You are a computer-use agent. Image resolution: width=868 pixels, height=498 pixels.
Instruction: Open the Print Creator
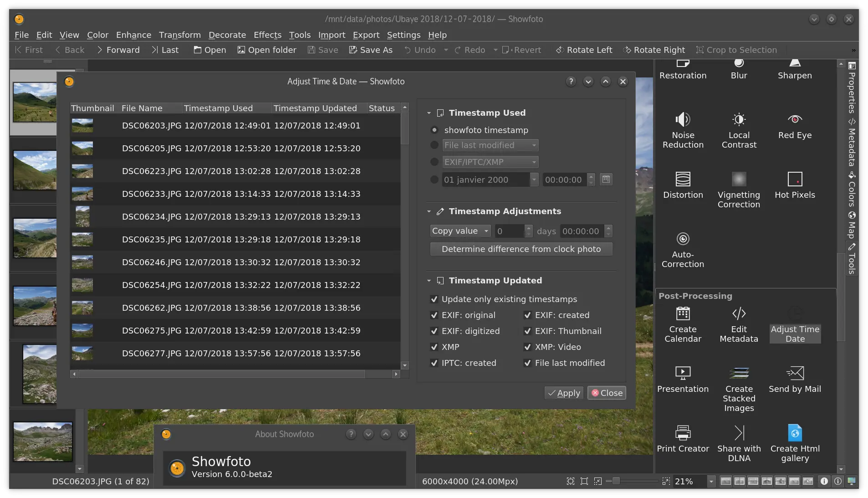click(682, 438)
